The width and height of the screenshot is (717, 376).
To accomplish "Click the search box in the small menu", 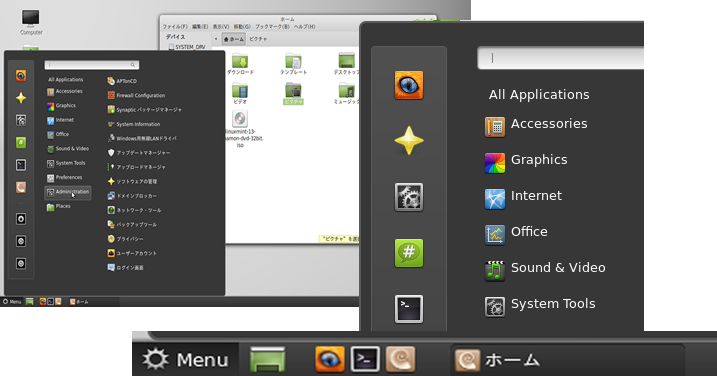I will [x=92, y=65].
